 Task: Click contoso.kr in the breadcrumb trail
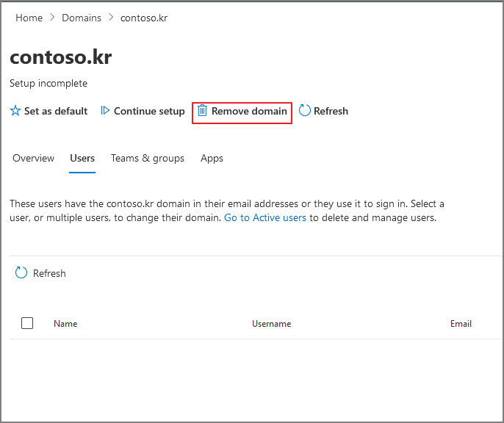[x=144, y=18]
